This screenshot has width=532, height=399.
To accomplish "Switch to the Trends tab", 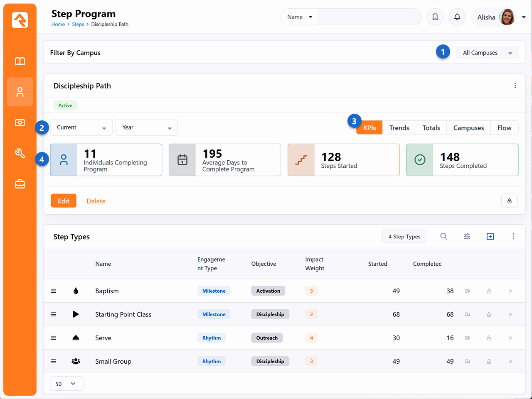I will [399, 128].
